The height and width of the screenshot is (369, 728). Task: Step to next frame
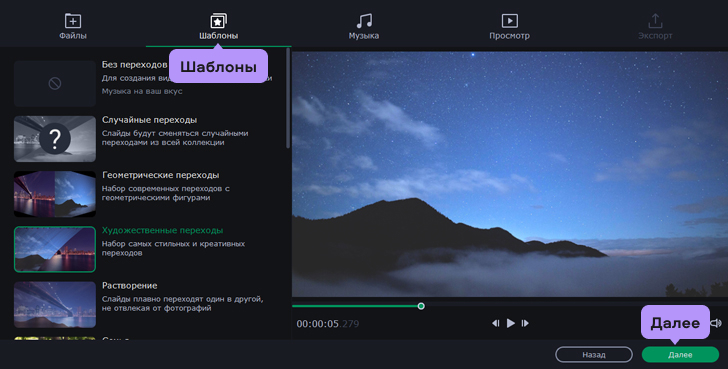525,323
